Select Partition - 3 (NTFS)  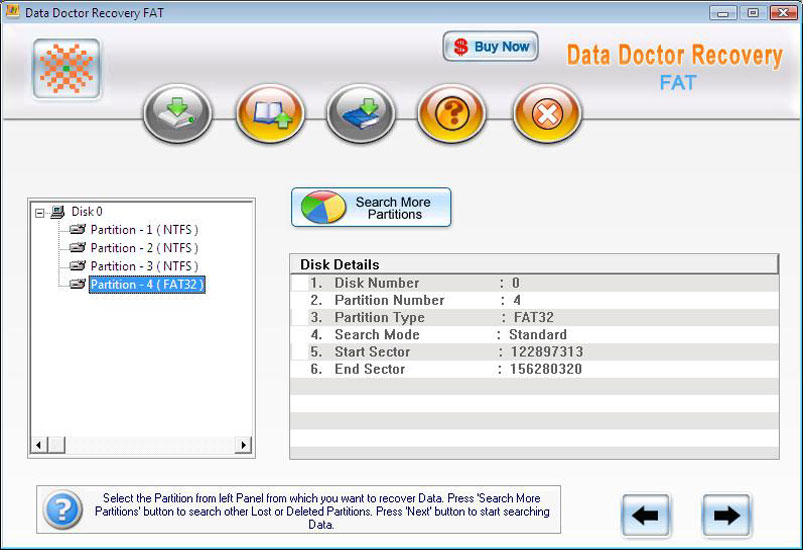[144, 266]
